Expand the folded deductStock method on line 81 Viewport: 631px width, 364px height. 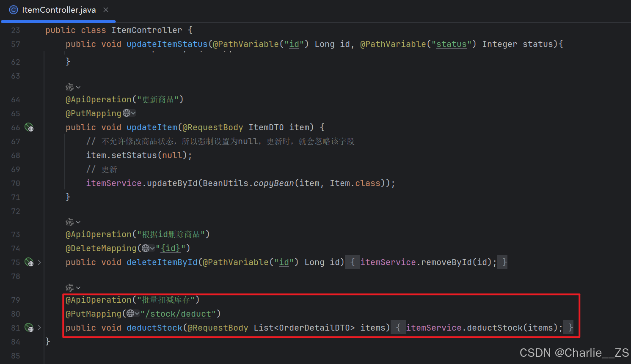39,328
